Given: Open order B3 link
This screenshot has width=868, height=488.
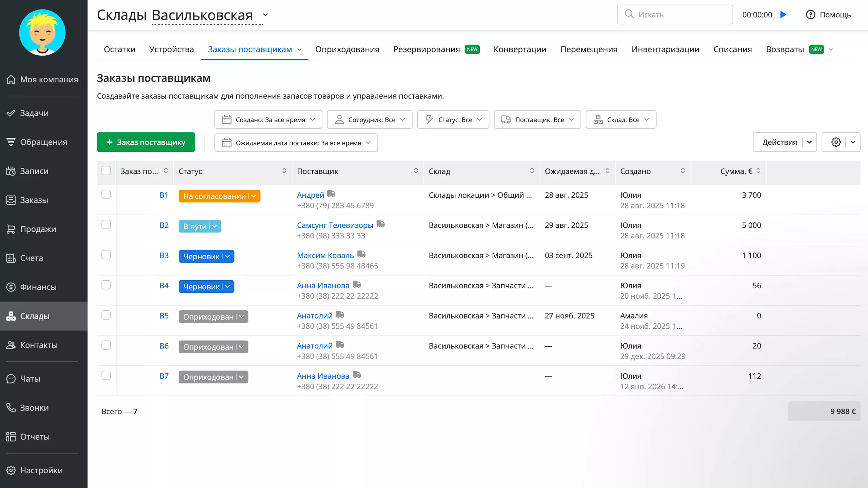Looking at the screenshot, I should coord(164,256).
